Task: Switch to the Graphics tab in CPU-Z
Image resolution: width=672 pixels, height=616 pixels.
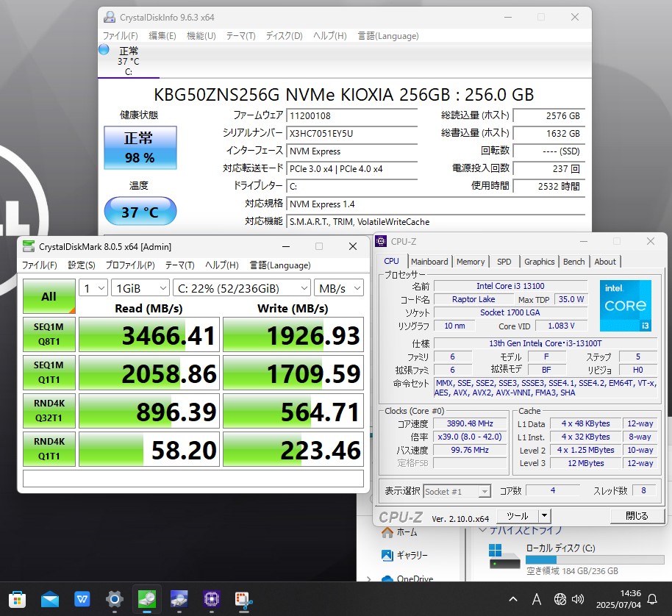Action: point(539,261)
